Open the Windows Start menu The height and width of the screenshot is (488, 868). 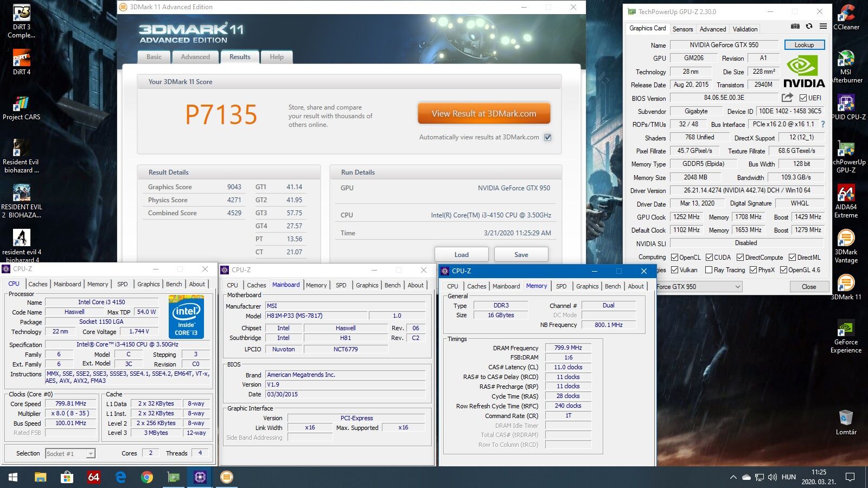(13, 477)
